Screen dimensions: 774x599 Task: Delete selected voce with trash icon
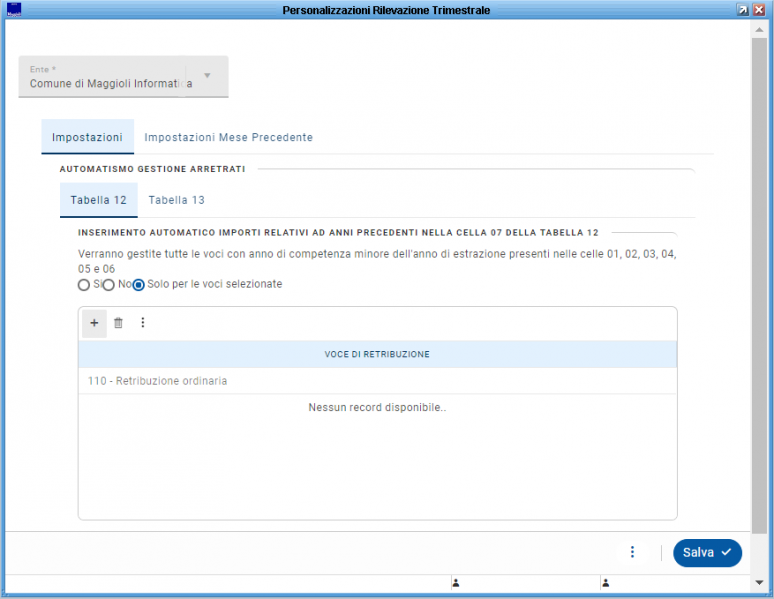click(x=118, y=323)
